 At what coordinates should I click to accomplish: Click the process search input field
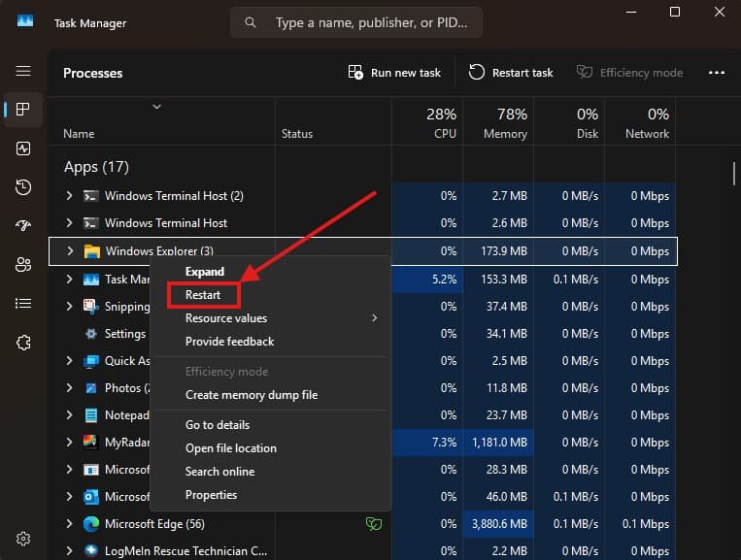356,22
